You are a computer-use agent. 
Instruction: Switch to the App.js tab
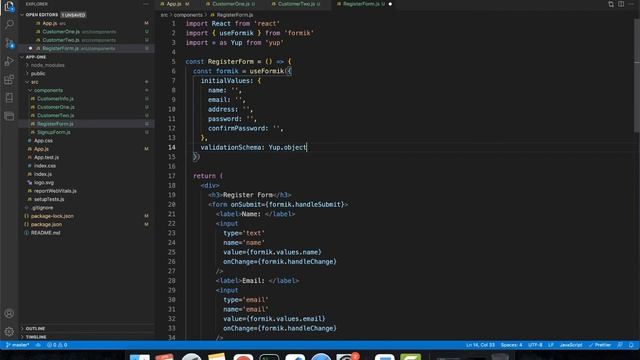[x=174, y=4]
